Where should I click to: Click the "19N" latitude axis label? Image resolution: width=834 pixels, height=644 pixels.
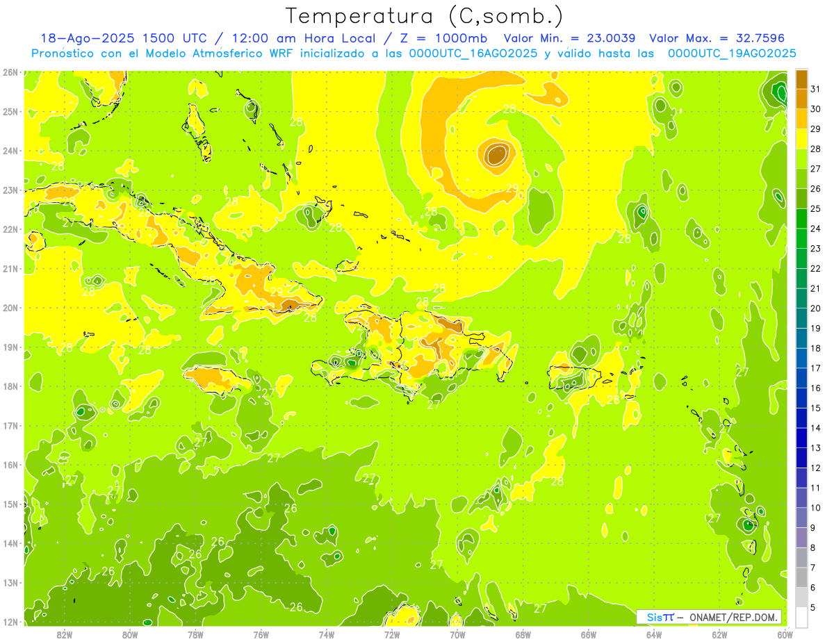click(10, 347)
